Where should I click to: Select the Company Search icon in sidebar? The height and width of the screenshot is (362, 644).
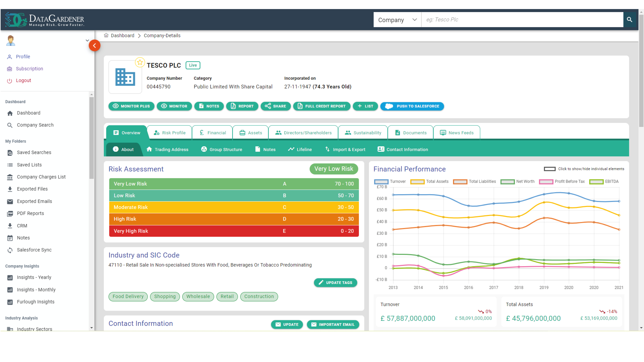pos(10,125)
